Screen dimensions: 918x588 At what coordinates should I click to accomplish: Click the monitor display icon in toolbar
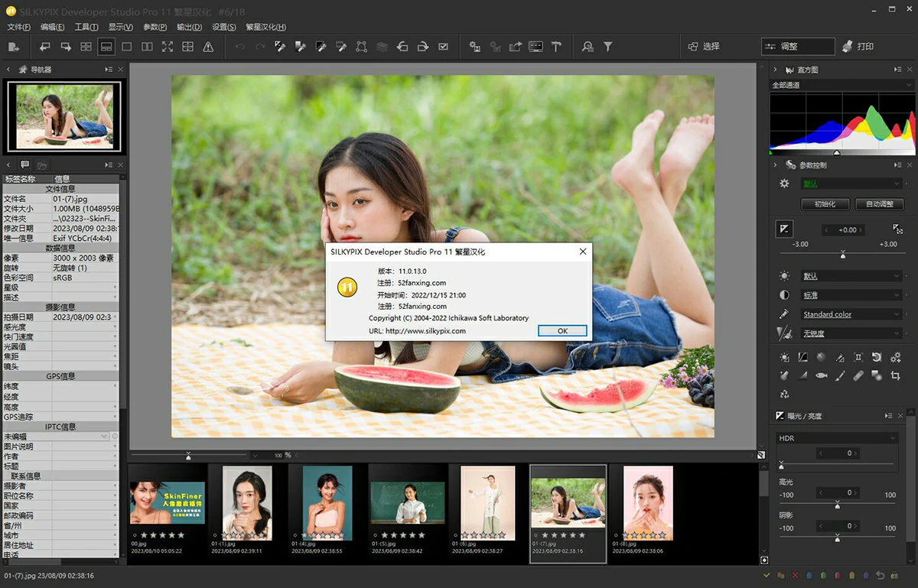(x=535, y=47)
